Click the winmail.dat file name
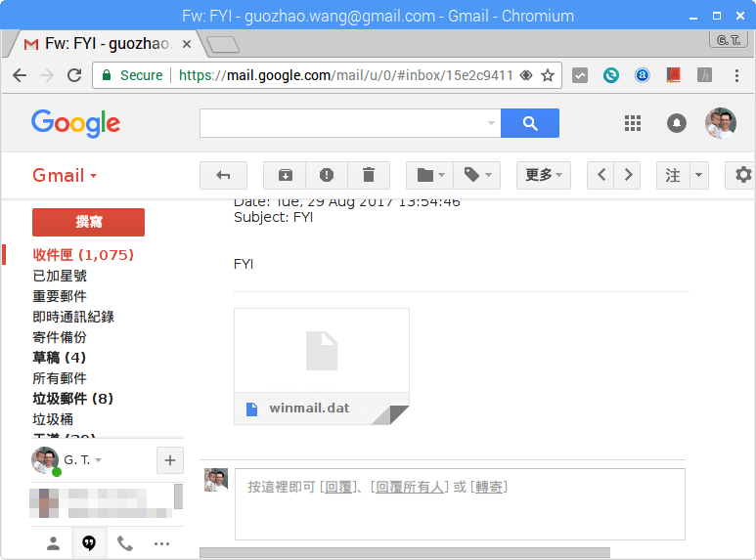The image size is (756, 560). tap(309, 409)
